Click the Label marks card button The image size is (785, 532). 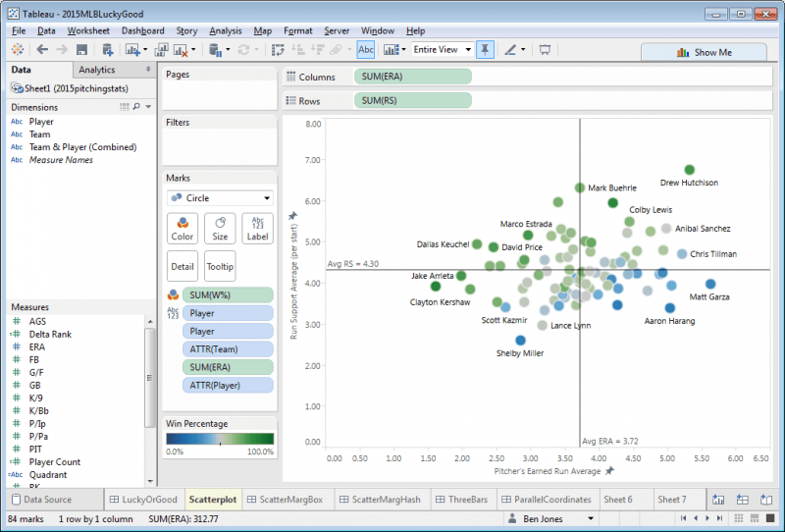coord(257,229)
